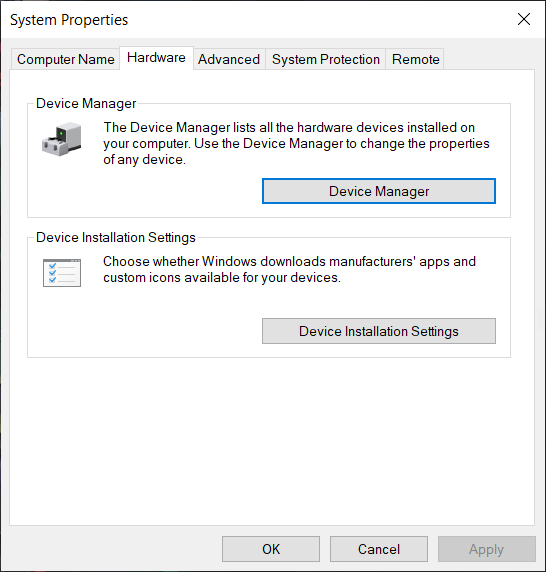Select the Hardware tab

pyautogui.click(x=156, y=58)
